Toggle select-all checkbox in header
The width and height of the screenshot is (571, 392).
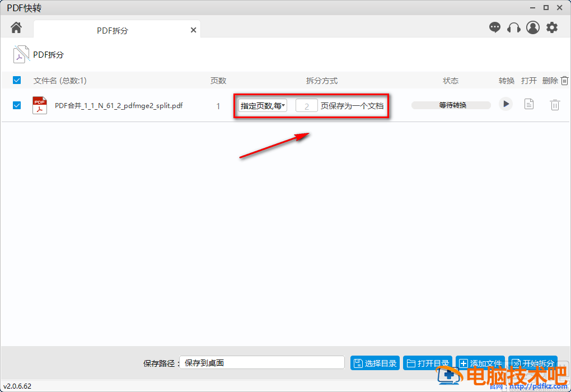pyautogui.click(x=17, y=80)
